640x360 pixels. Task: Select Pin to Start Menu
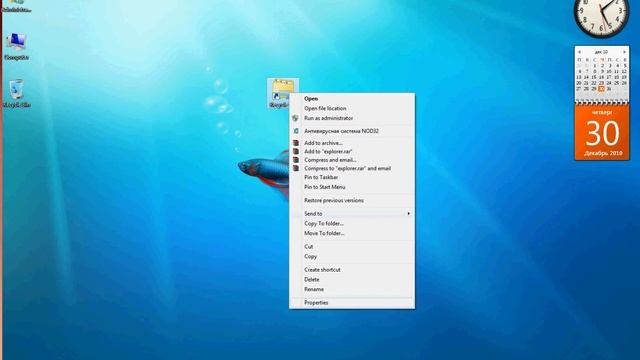352,187
